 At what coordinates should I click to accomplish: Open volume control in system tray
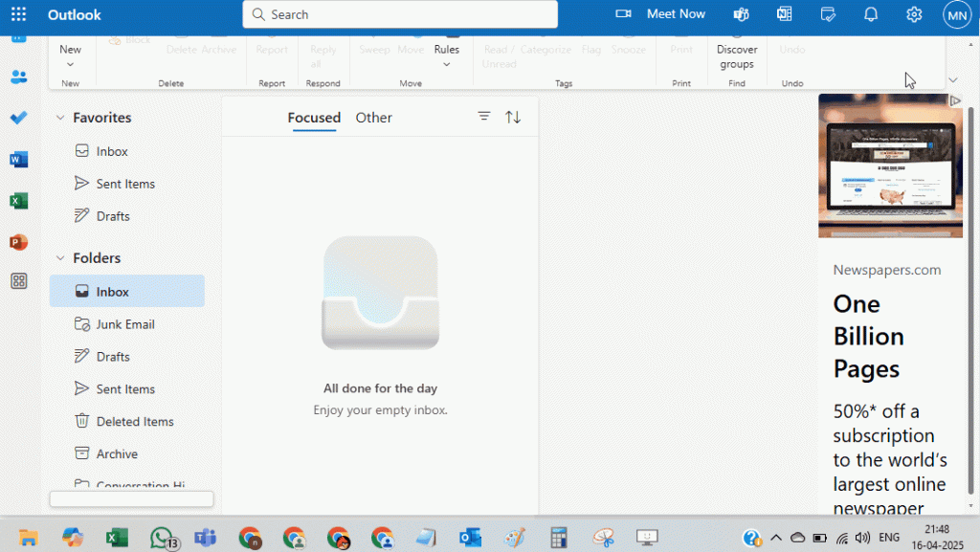tap(862, 538)
